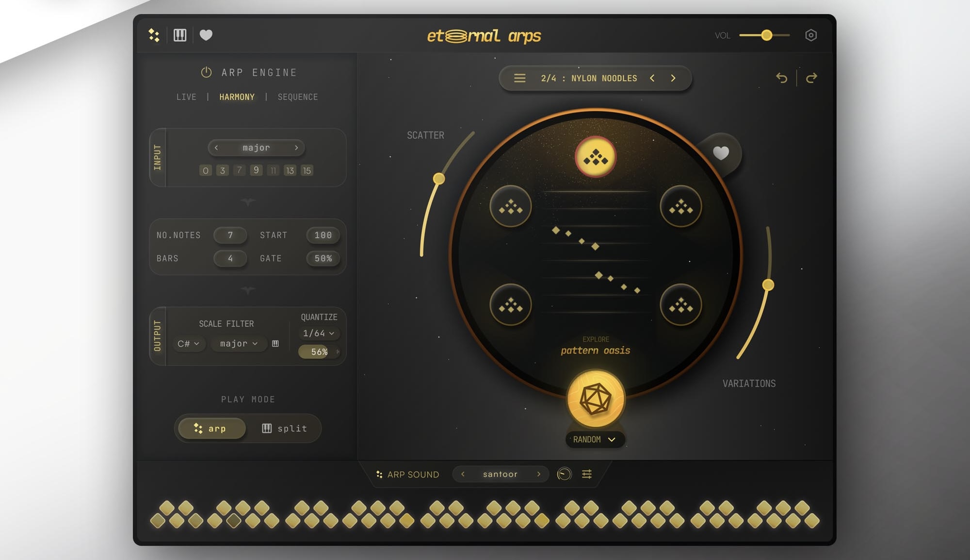The image size is (970, 560).
Task: Select next arp sound after santoor
Action: click(x=538, y=474)
